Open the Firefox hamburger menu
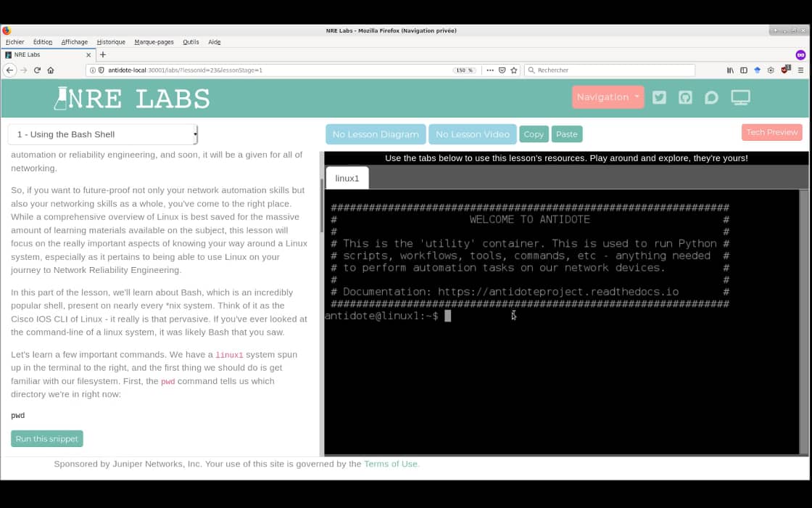The height and width of the screenshot is (508, 812). [800, 70]
